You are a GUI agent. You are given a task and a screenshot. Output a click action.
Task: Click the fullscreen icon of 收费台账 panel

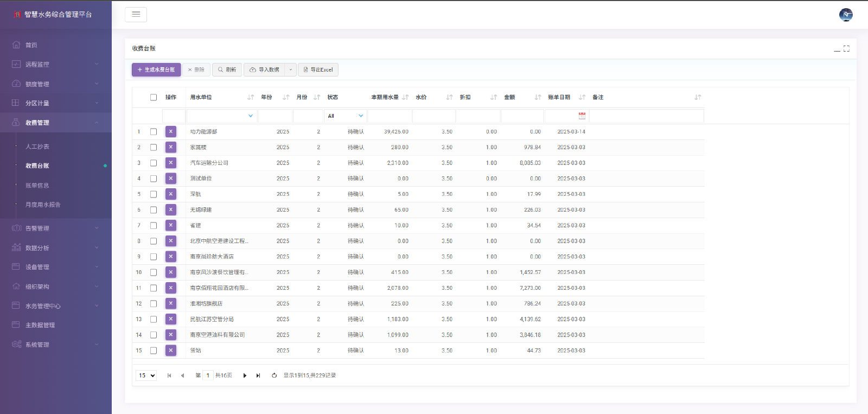click(846, 49)
